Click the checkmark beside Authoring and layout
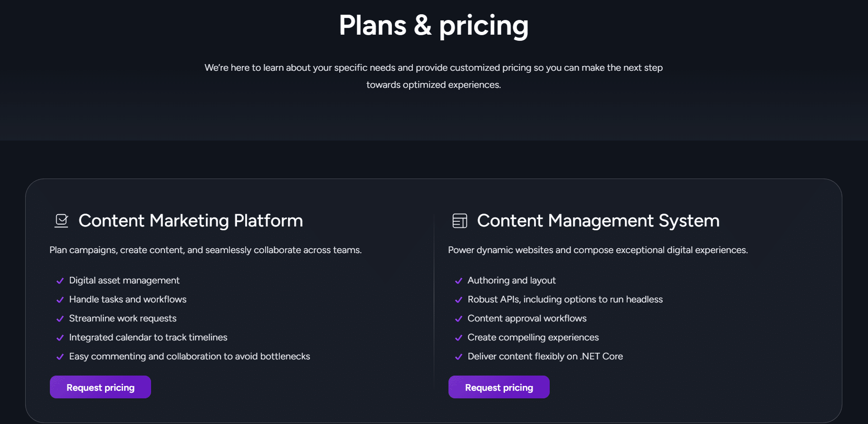 pos(458,281)
